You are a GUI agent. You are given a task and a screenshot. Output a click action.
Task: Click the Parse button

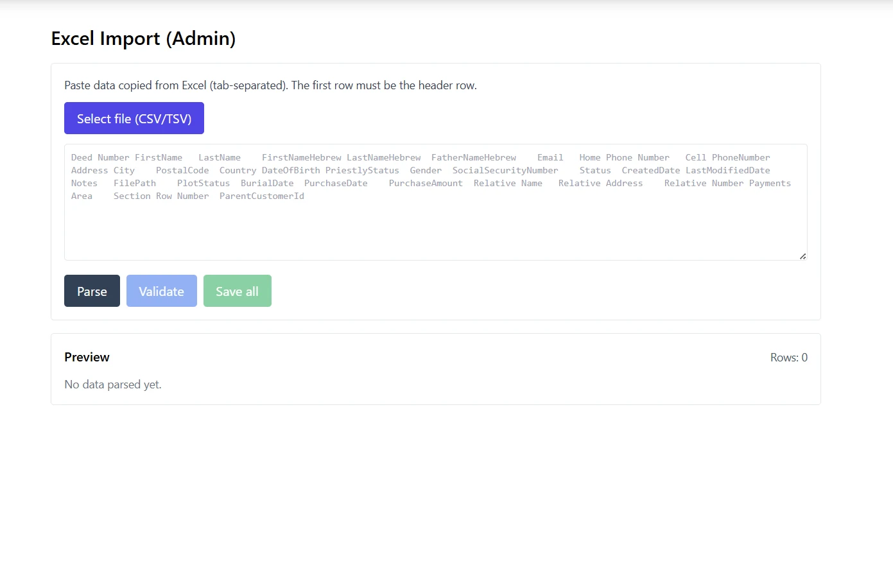pos(92,291)
